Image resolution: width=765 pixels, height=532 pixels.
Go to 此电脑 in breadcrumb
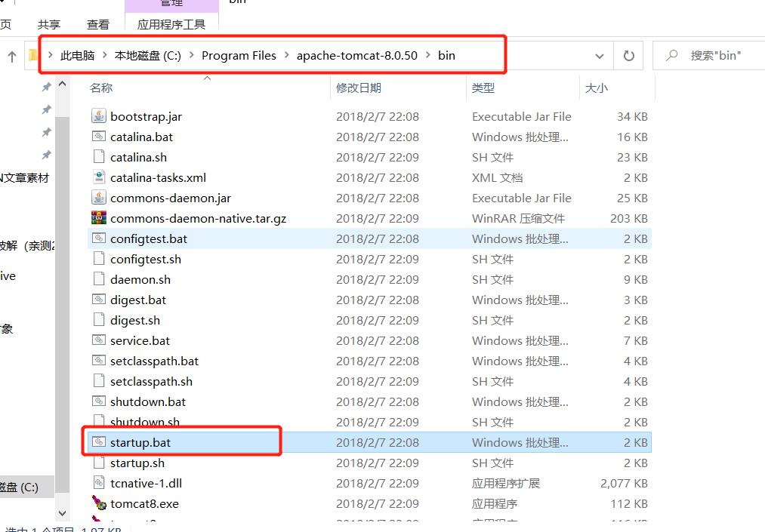[77, 56]
